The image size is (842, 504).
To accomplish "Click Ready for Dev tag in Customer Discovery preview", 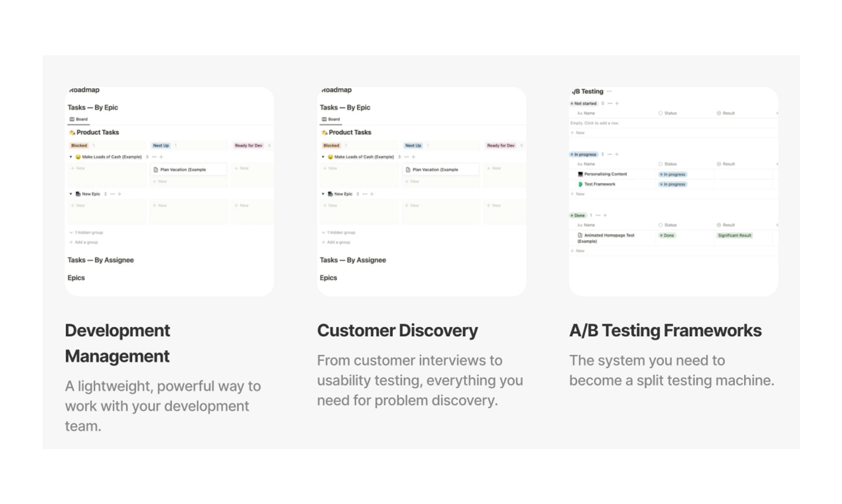I will [501, 146].
